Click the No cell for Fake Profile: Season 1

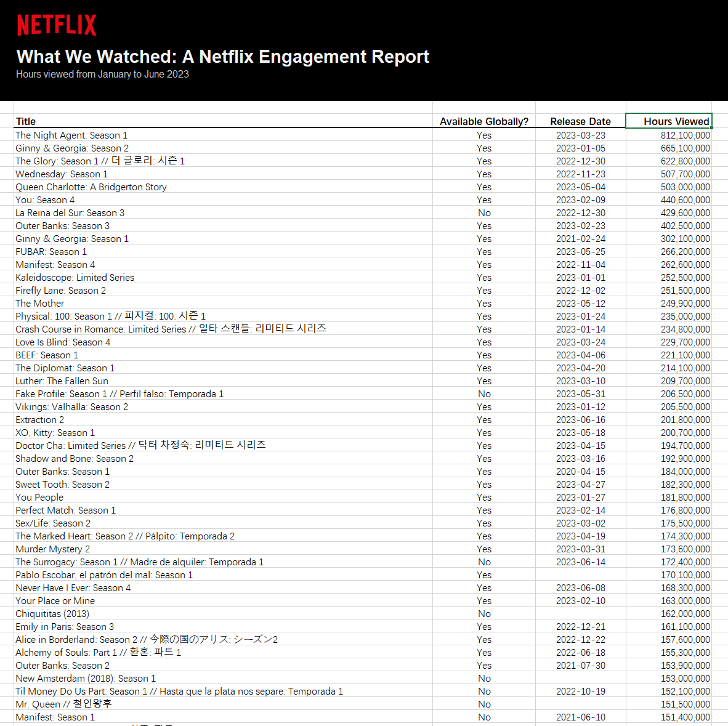pyautogui.click(x=484, y=393)
